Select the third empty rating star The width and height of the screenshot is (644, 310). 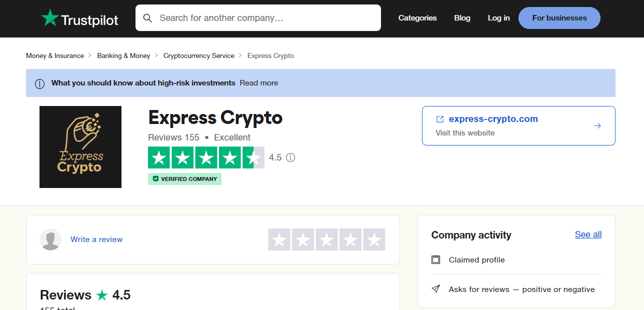coord(326,239)
